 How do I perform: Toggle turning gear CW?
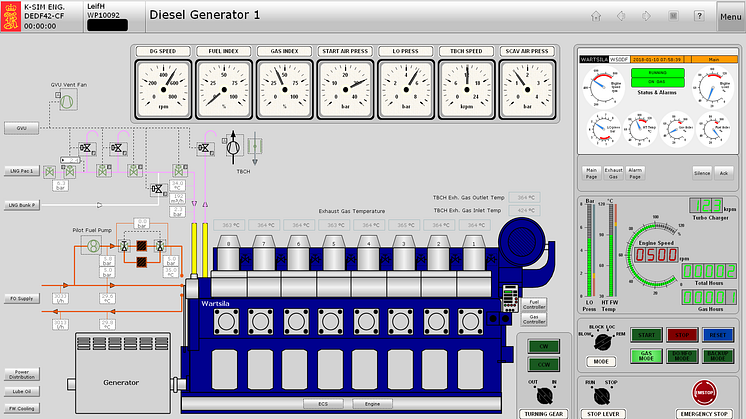click(543, 346)
